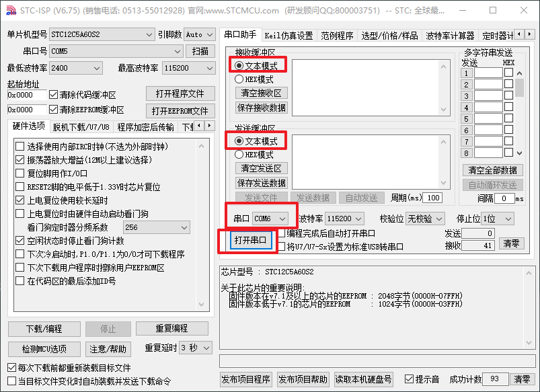The height and width of the screenshot is (392, 540).
Task: Open 最高波特率 115200 dropdown
Action: click(189, 68)
